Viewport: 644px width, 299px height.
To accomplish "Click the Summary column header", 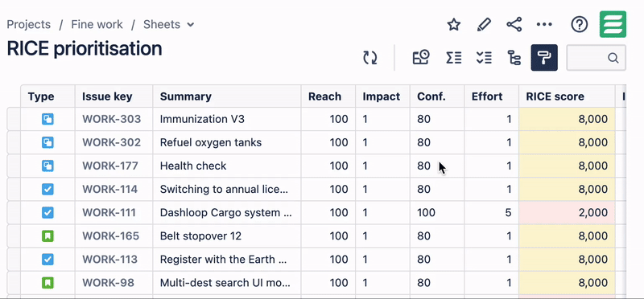I will click(x=227, y=96).
